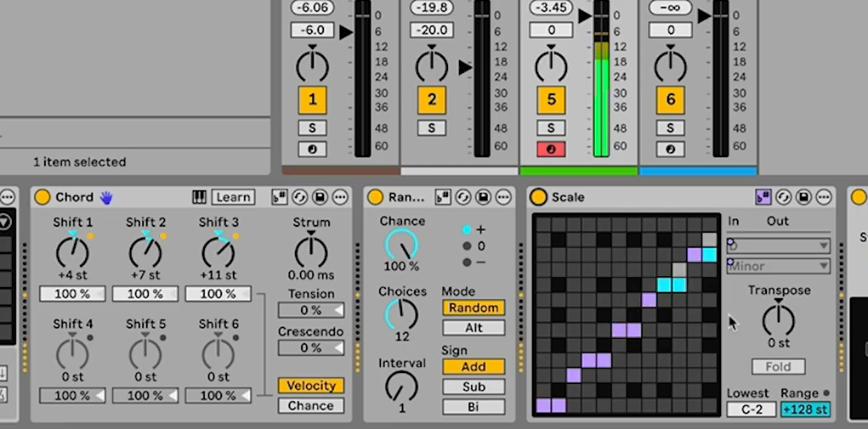The image size is (868, 429).
Task: Click the Range field showing +128 st
Action: [x=805, y=409]
